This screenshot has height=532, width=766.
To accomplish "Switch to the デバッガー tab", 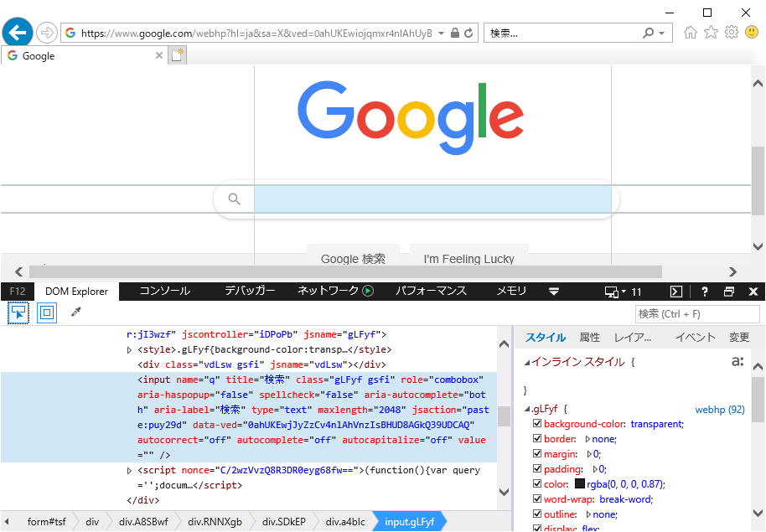I will click(x=250, y=292).
